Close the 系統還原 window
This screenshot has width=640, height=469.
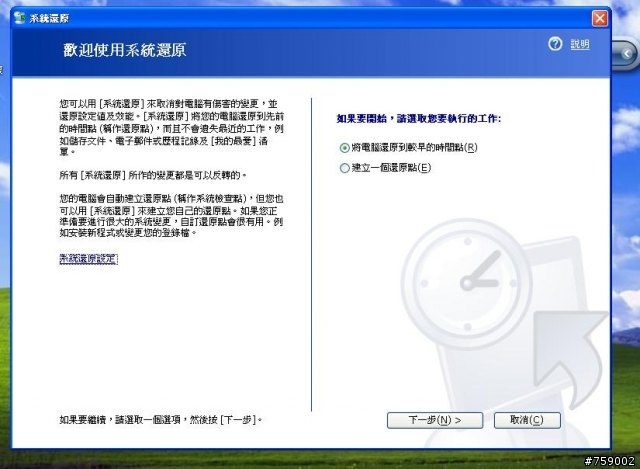[x=600, y=18]
